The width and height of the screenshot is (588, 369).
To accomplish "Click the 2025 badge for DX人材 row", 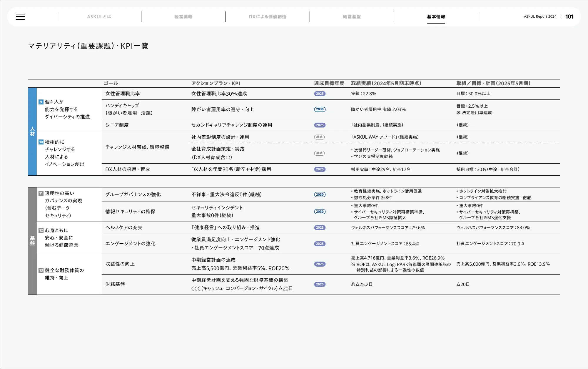I will click(x=320, y=169).
